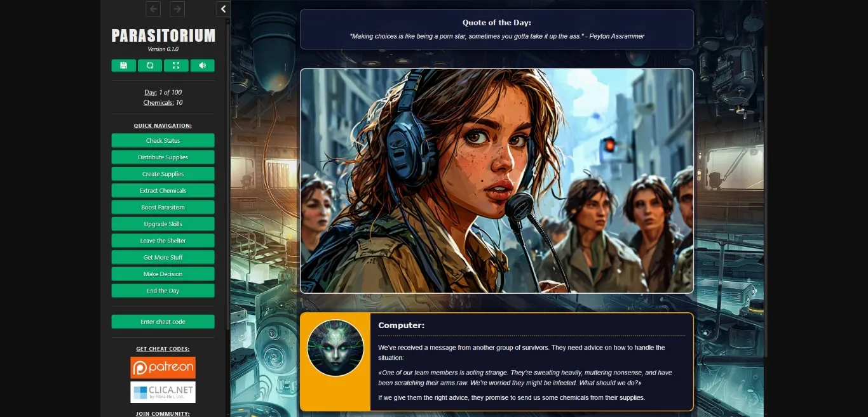Open the Upgrade Skills menu

click(x=163, y=223)
